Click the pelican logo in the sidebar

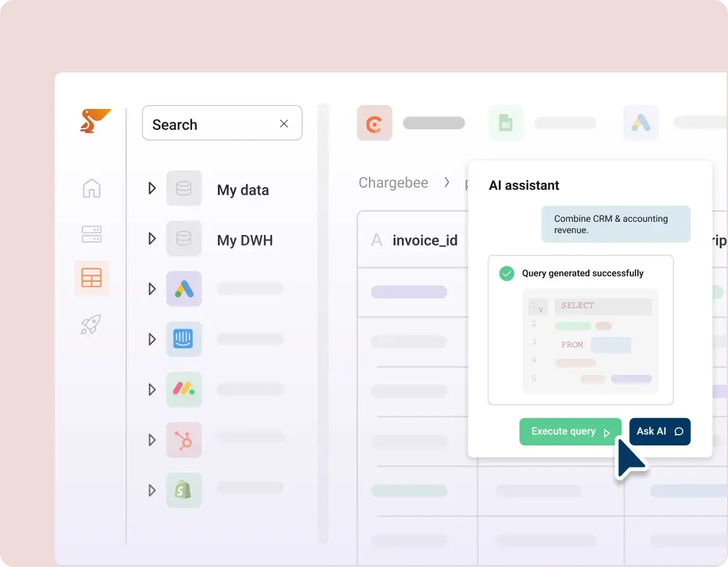coord(94,121)
